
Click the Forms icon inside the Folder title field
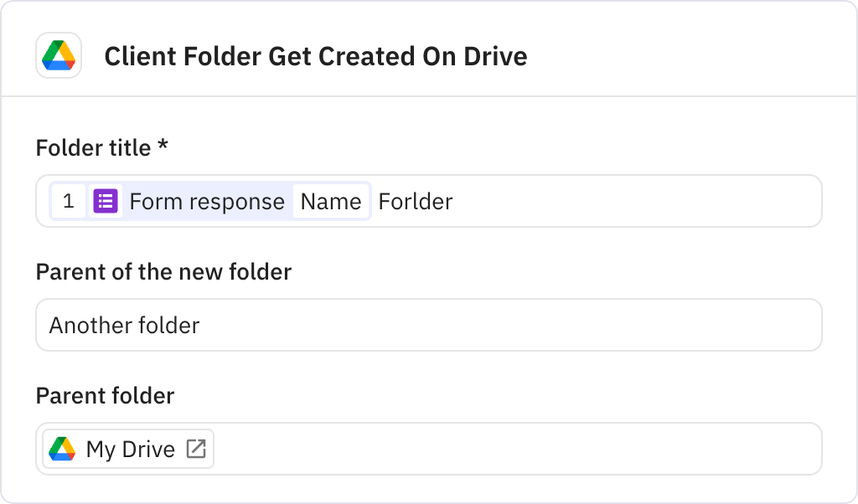point(104,201)
